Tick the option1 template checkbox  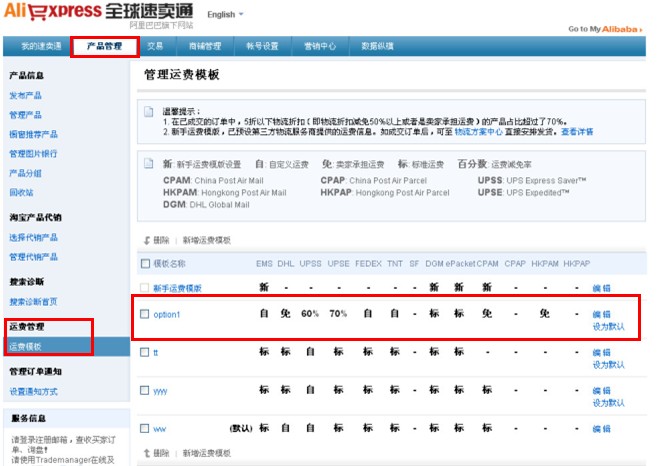[x=145, y=314]
